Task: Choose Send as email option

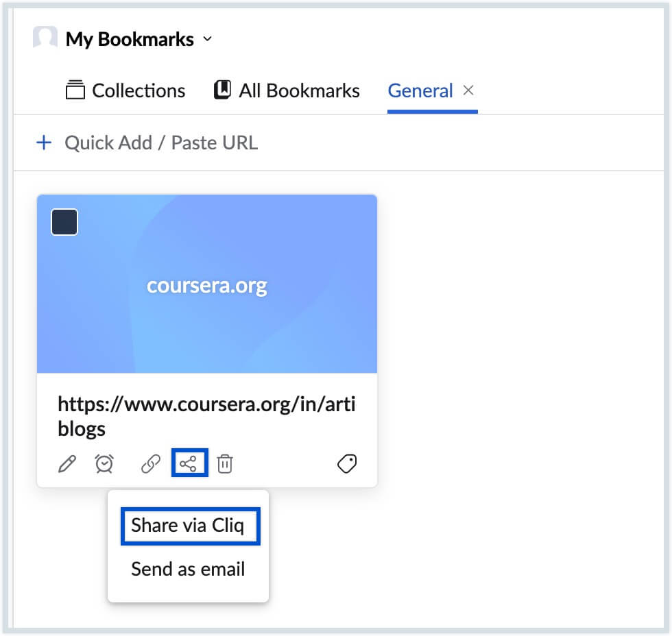Action: [188, 570]
